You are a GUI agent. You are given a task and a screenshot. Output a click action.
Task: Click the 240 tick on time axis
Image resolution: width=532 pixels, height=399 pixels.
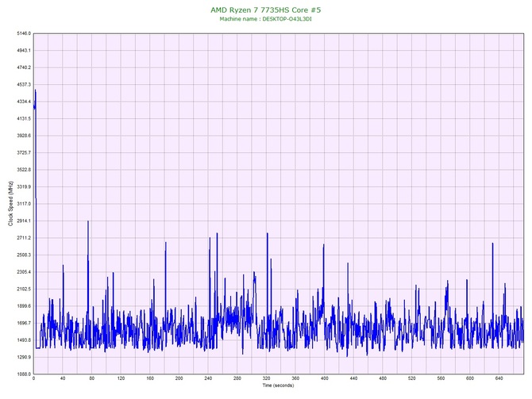click(208, 378)
